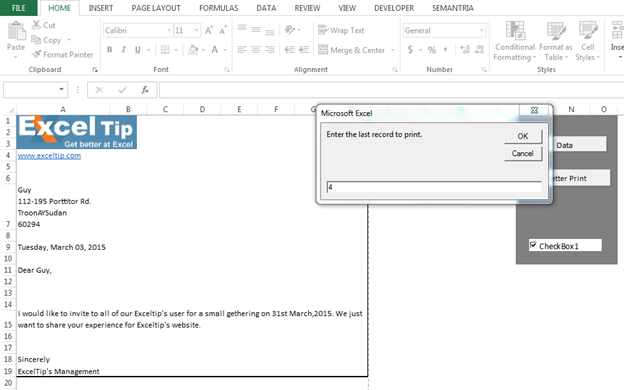This screenshot has width=624, height=390.
Task: Switch to the DEVELOPER tab
Action: (x=394, y=8)
